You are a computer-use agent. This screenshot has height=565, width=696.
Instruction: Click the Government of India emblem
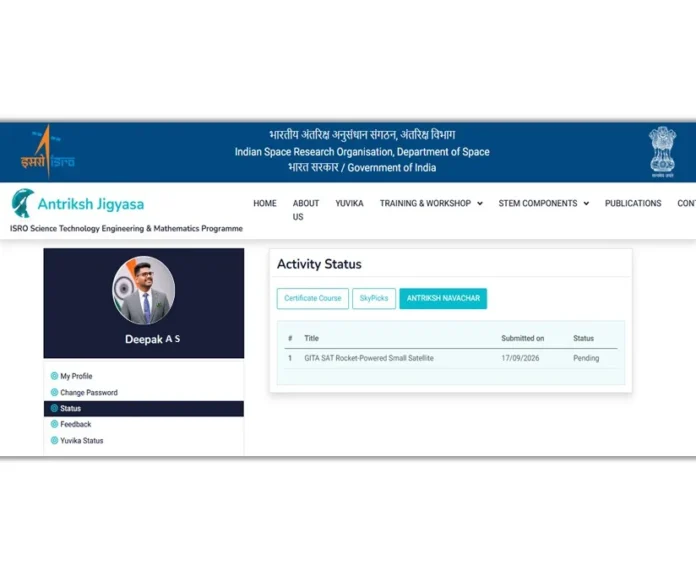(x=662, y=152)
